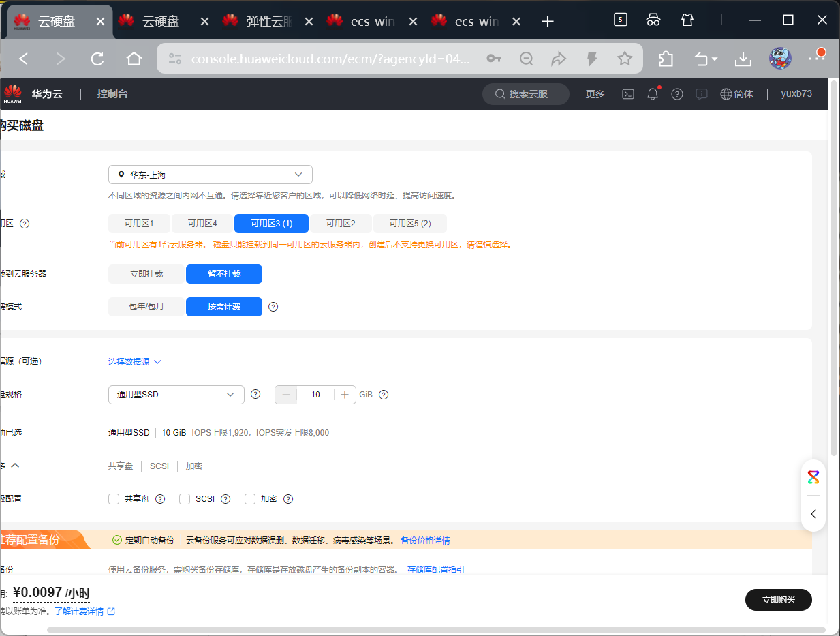Collapse the more options chevron
Viewport: 840px width, 636px height.
[15, 465]
